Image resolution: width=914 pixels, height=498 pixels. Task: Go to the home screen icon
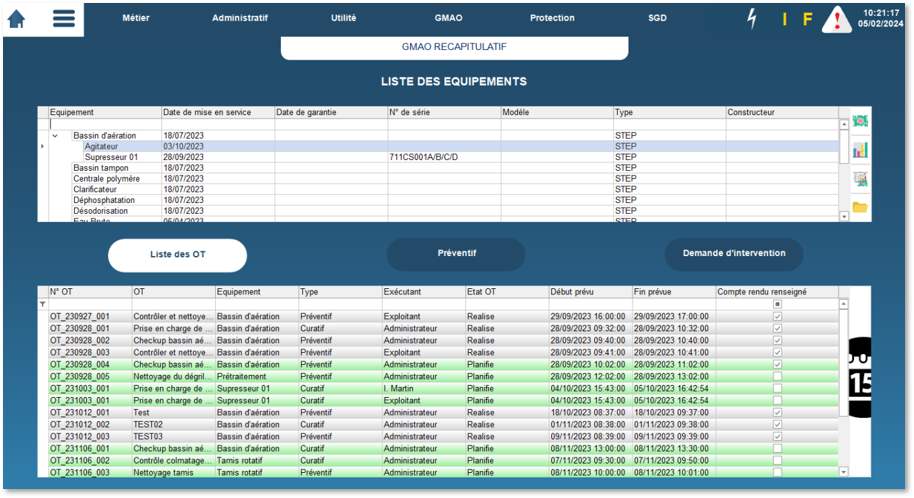[x=16, y=19]
